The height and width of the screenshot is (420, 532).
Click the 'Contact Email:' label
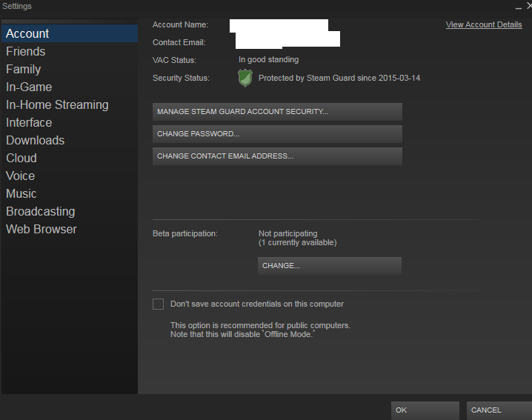coord(179,42)
